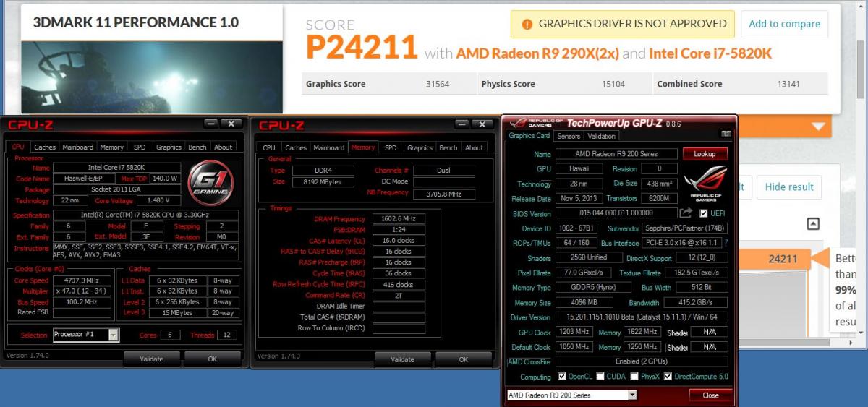The width and height of the screenshot is (868, 407).
Task: Click the Bus Interface question mark in GPU-Z
Action: pyautogui.click(x=726, y=243)
